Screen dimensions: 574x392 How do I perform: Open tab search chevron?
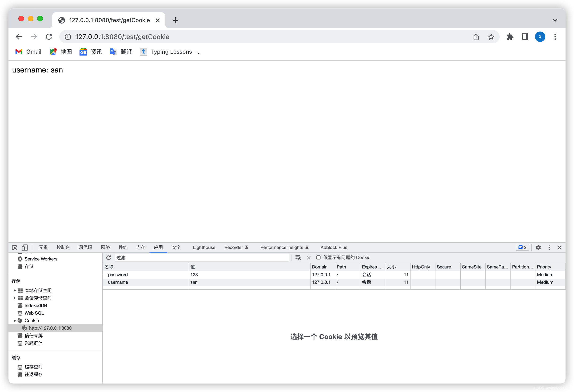[555, 20]
